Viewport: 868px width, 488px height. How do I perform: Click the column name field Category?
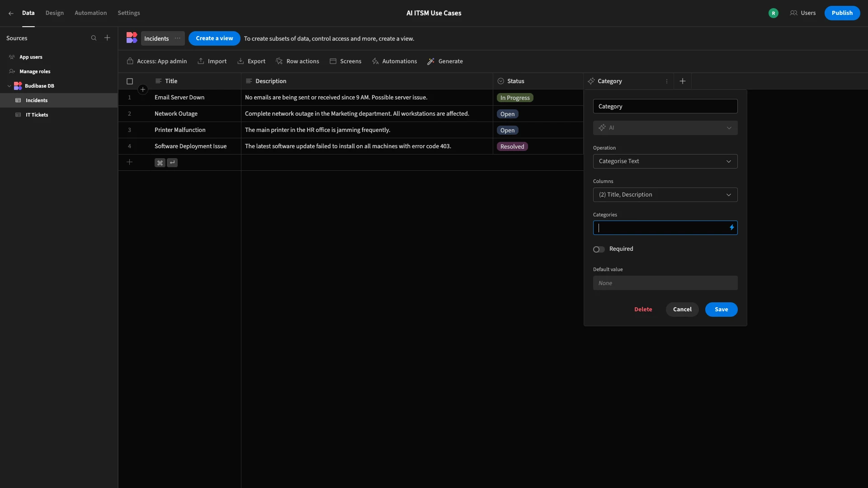click(x=665, y=106)
